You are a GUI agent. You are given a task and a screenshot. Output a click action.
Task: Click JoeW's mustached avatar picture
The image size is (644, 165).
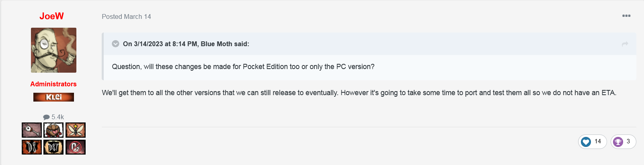[53, 50]
